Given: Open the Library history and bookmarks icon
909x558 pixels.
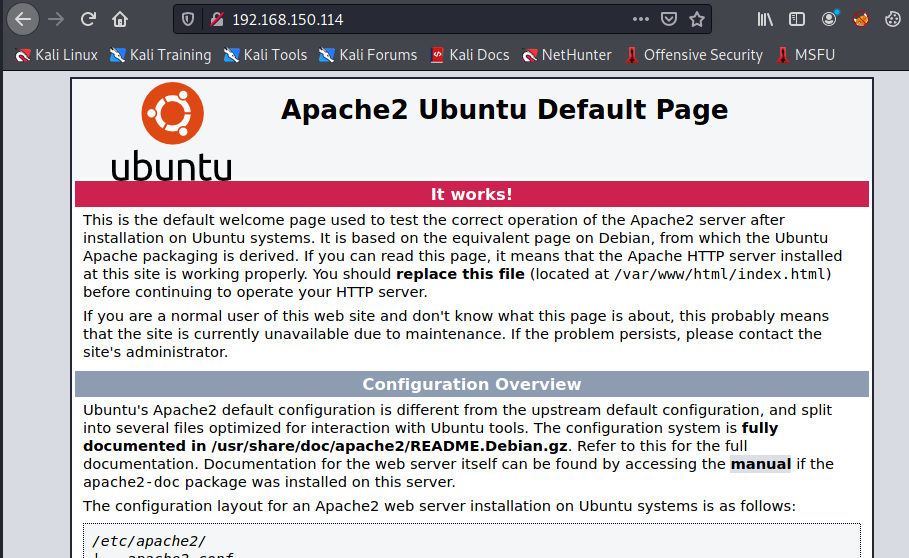Looking at the screenshot, I should [765, 19].
